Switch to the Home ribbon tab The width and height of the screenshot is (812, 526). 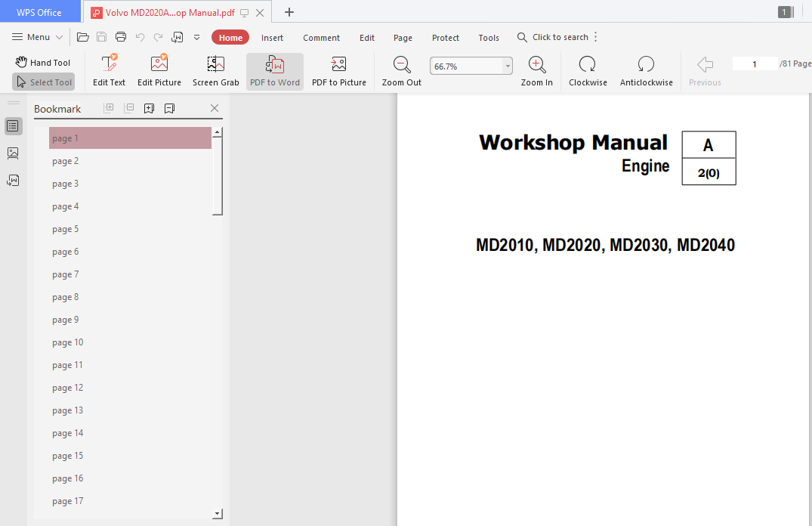coord(230,37)
